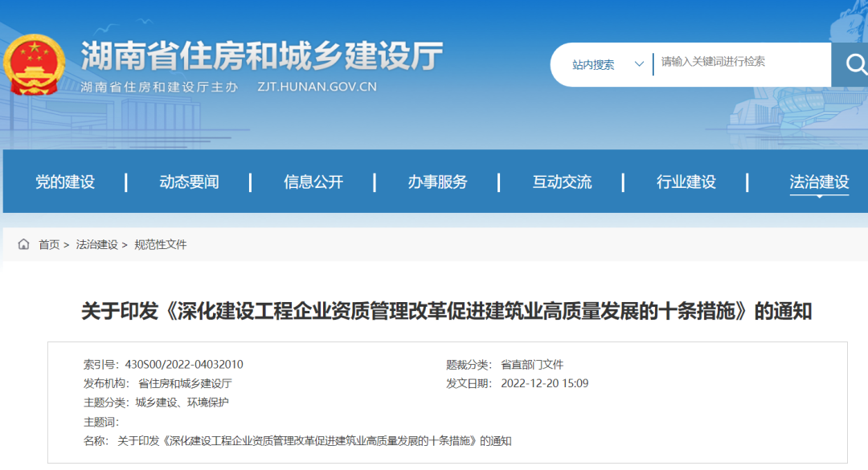Screen dimensions: 868x470
Task: Click the home icon in the breadcrumb
Action: click(x=23, y=243)
